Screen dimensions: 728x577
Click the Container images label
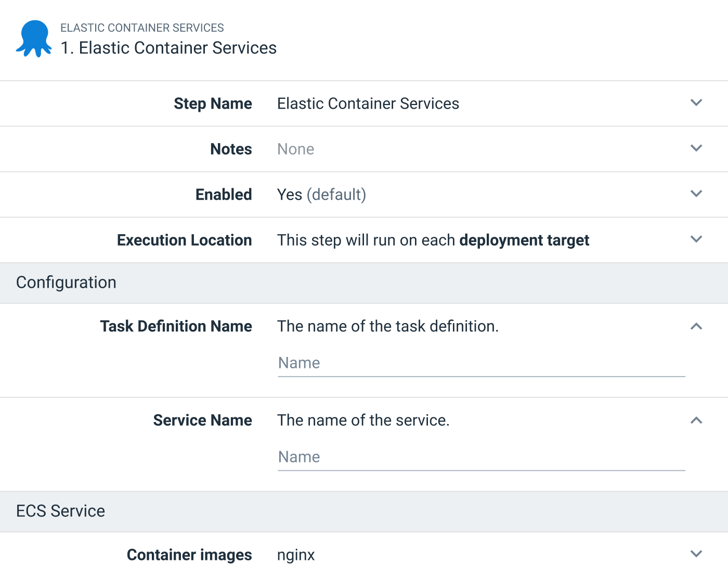(189, 555)
